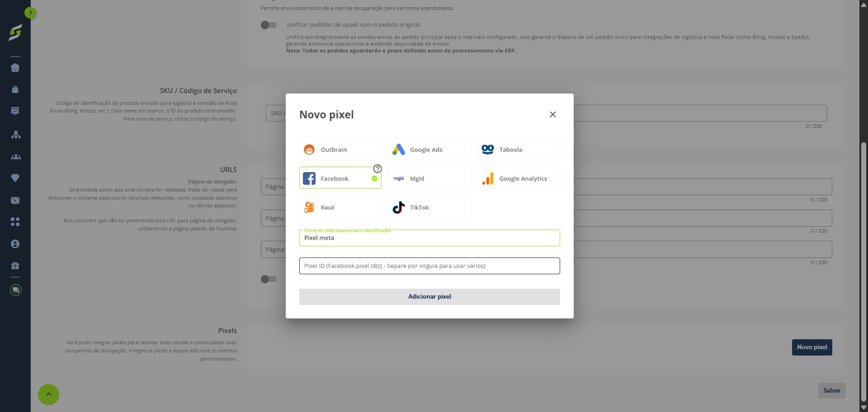Open the shopping bag products sidebar item

15,89
